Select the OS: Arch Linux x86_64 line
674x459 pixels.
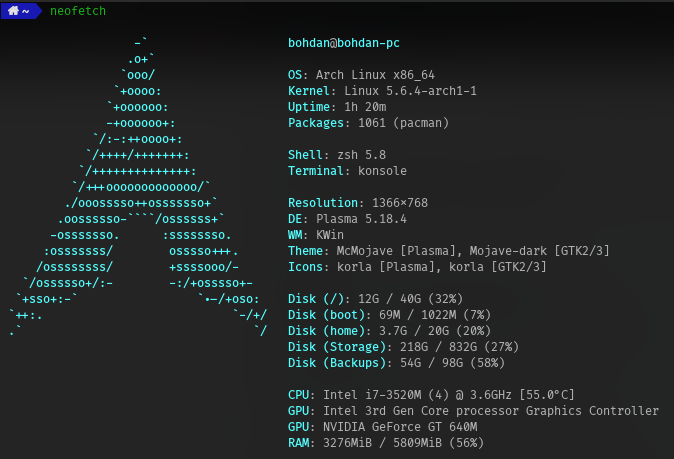361,75
